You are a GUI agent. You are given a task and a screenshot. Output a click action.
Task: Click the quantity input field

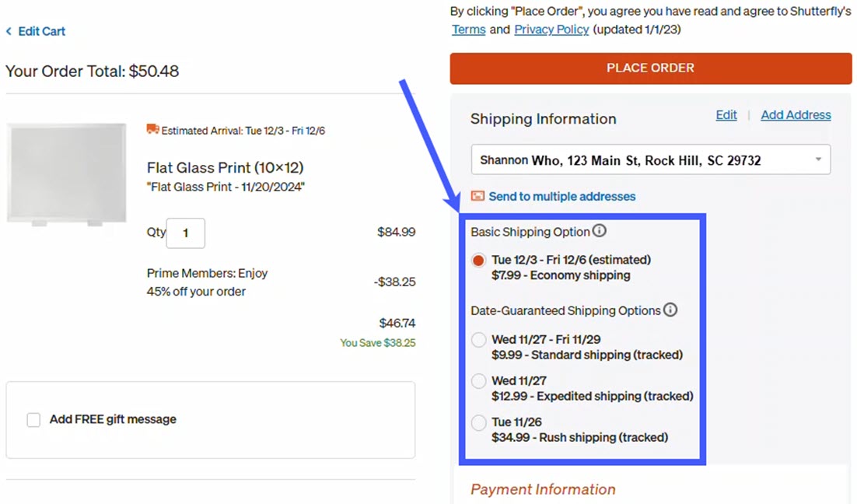tap(185, 233)
